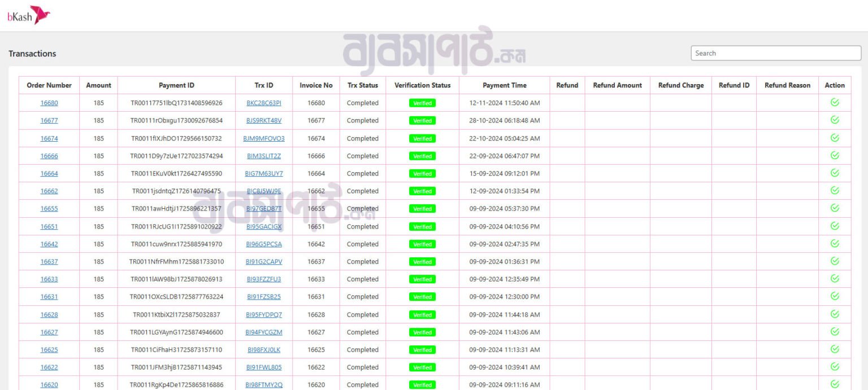868x390 pixels.
Task: Sort by the Payment Time column header
Action: point(504,85)
